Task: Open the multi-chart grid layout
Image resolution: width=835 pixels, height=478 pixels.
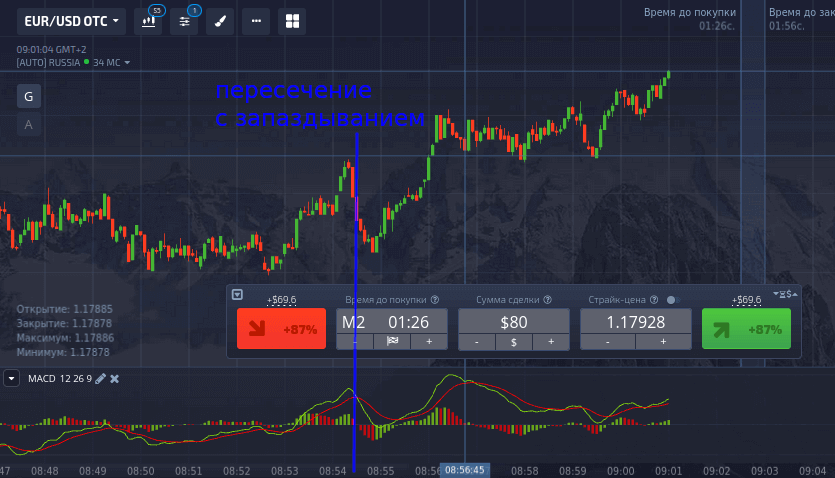Action: tap(292, 21)
